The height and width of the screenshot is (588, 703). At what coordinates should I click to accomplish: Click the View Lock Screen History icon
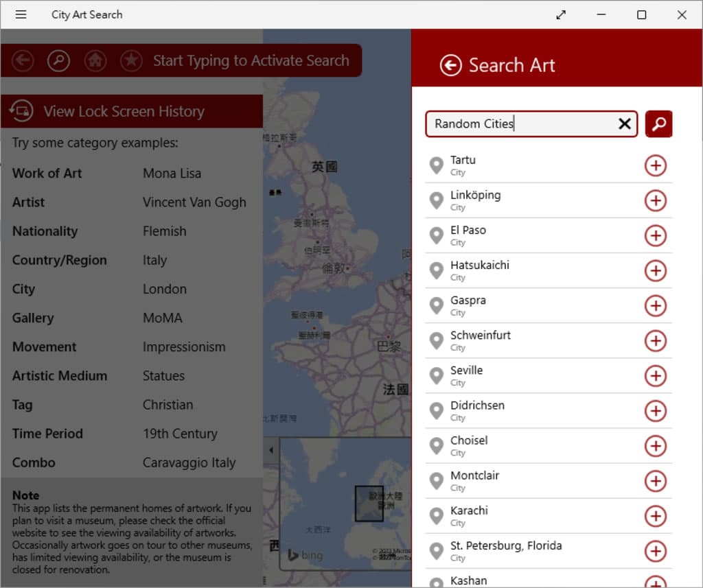click(21, 110)
